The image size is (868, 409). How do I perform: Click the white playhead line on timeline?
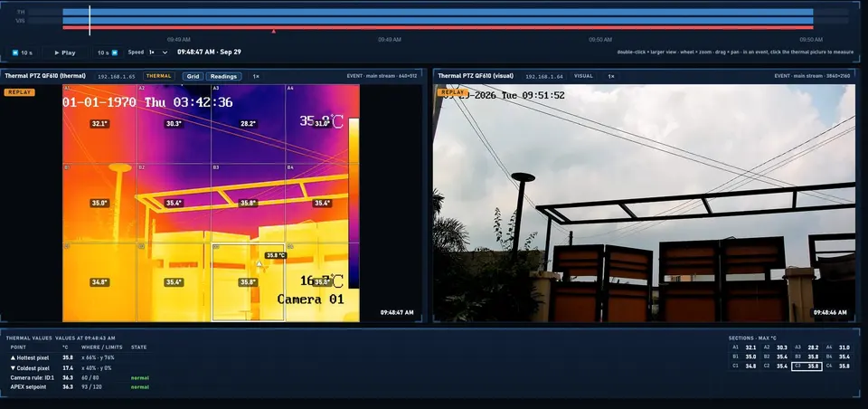(x=90, y=21)
